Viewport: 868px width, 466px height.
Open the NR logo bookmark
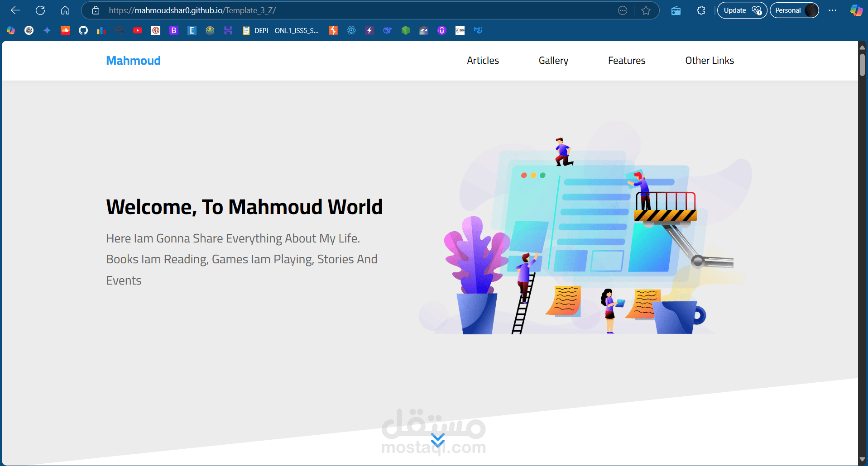156,30
